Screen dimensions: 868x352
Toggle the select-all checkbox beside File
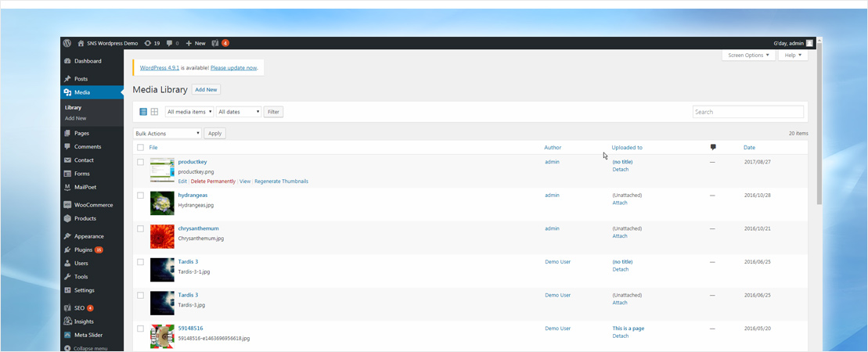tap(141, 147)
